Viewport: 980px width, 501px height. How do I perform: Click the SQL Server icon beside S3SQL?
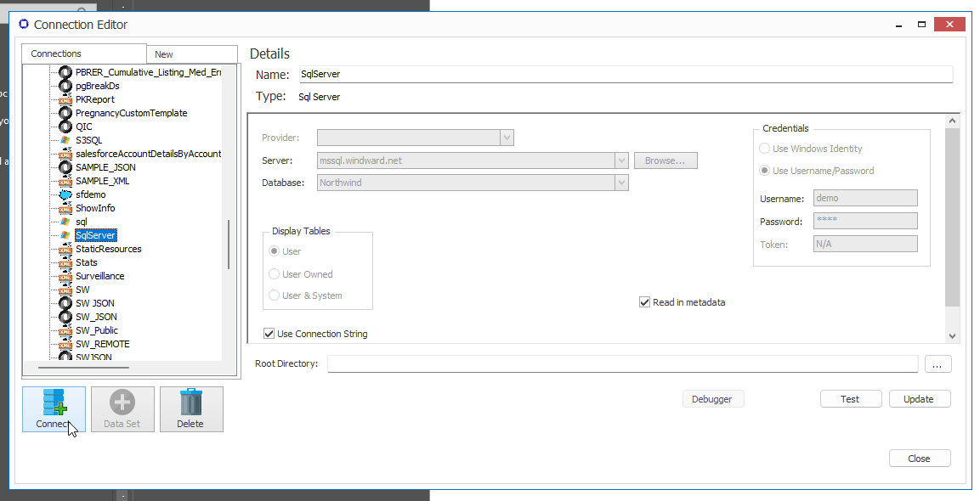65,141
